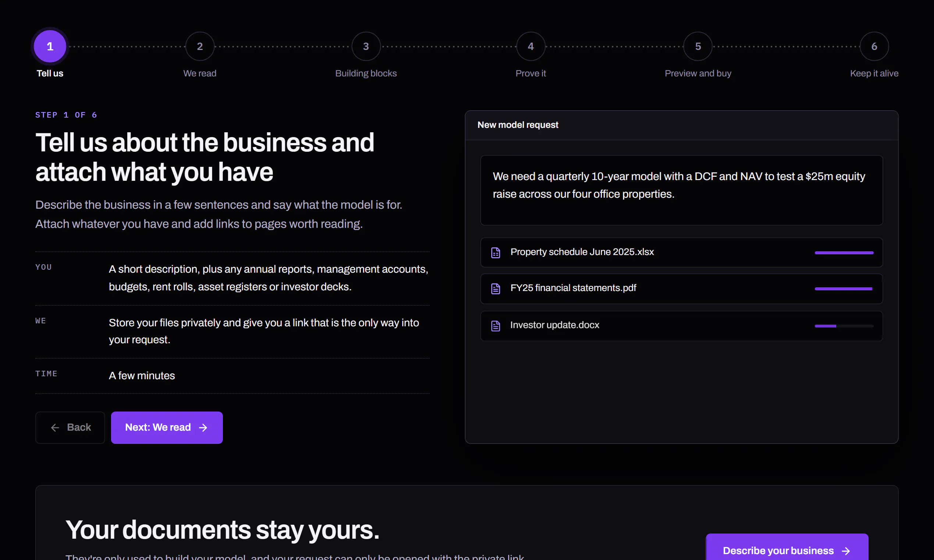Select the Investor update.docx file name
The image size is (934, 560).
(555, 325)
